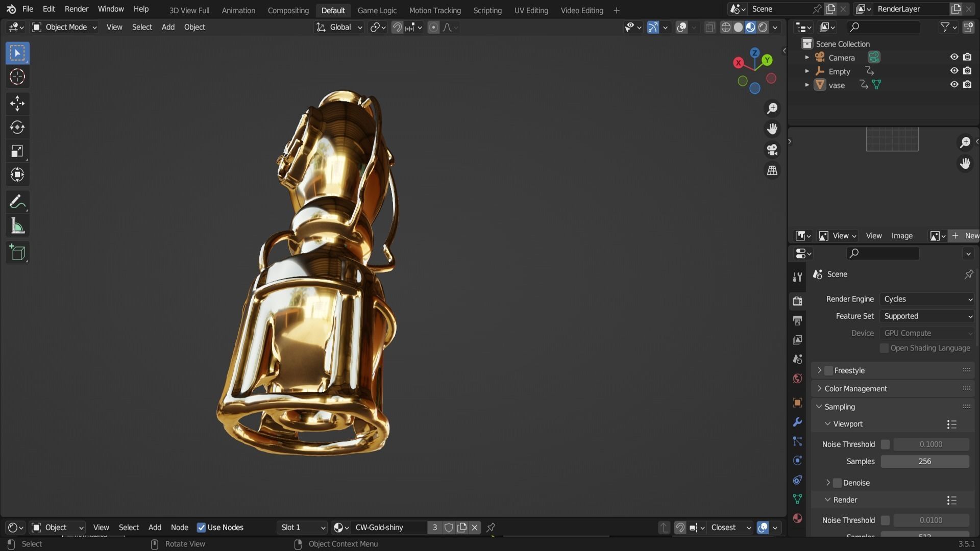Toggle Use Nodes checkbox

[x=201, y=528]
